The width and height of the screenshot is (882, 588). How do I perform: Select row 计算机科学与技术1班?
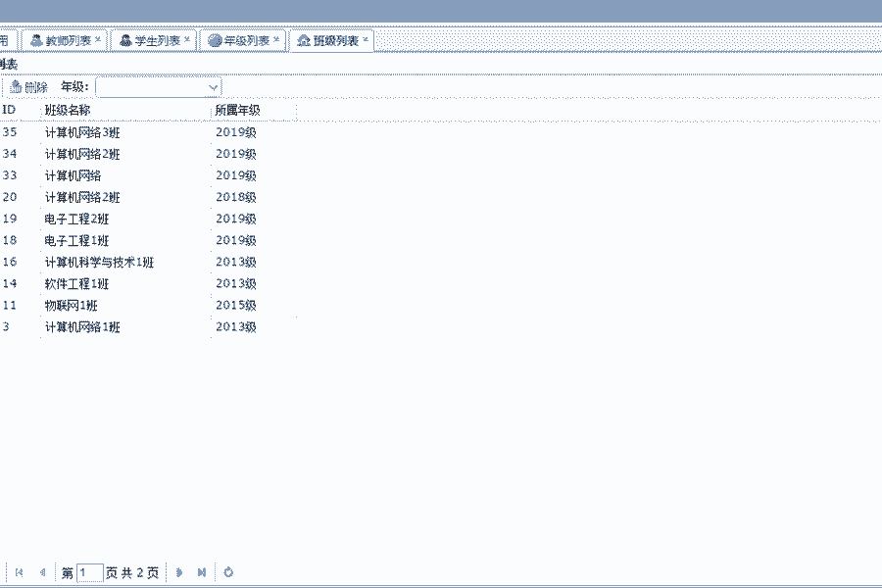148,263
